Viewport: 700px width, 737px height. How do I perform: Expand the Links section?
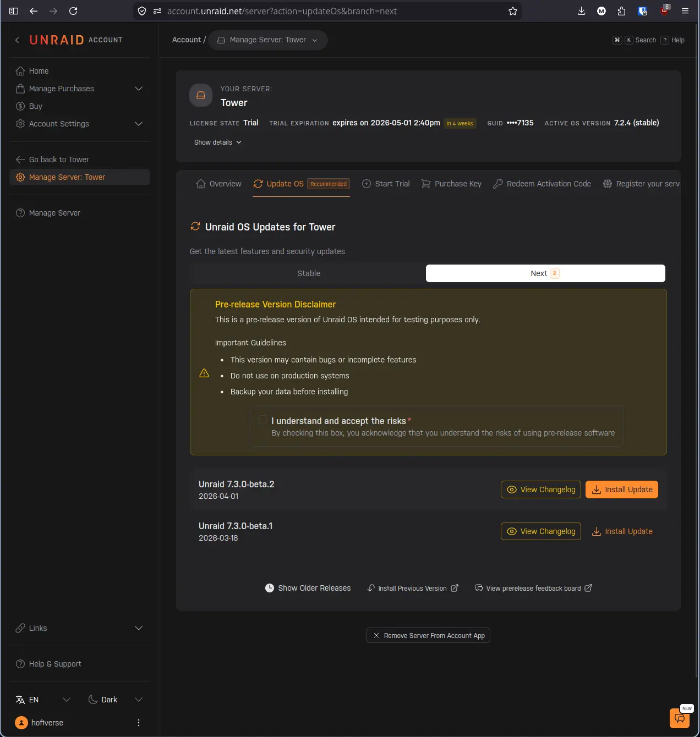tap(79, 628)
